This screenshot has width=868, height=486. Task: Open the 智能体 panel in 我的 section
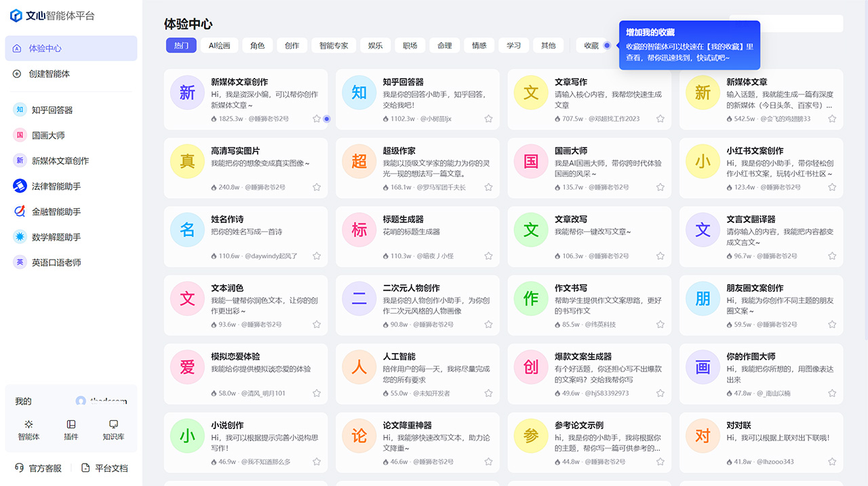tap(28, 430)
